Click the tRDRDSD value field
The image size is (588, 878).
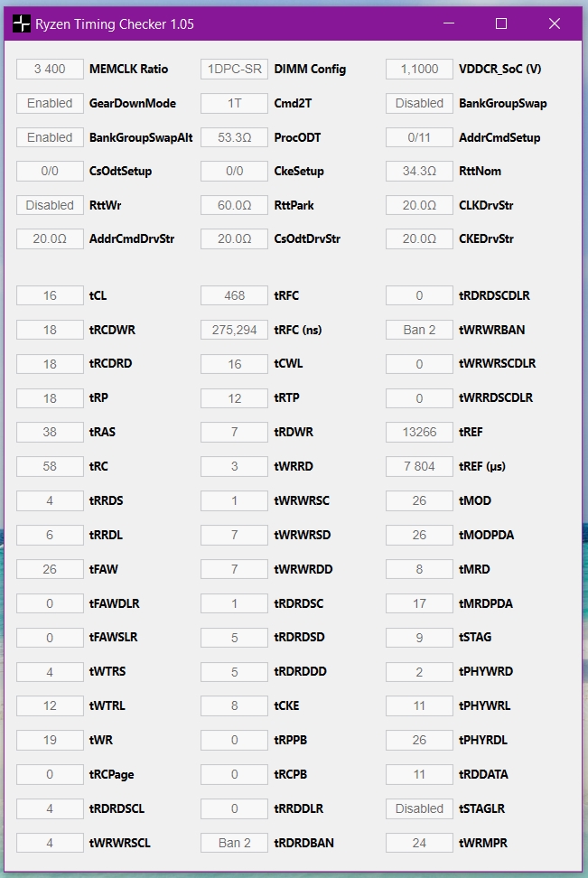tap(234, 637)
